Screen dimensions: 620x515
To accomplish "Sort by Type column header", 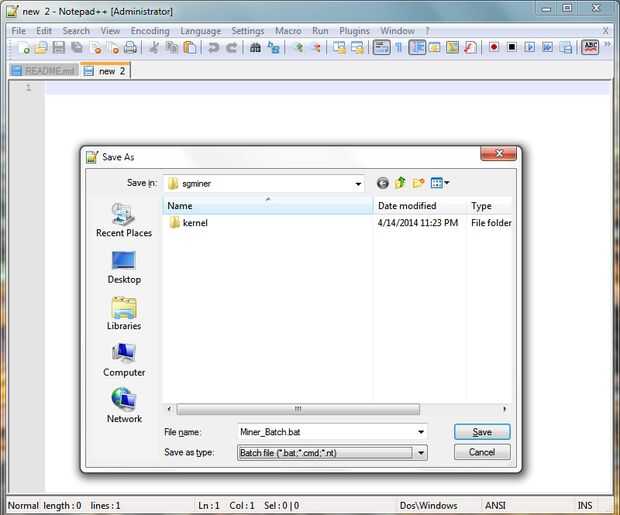I will coord(490,206).
